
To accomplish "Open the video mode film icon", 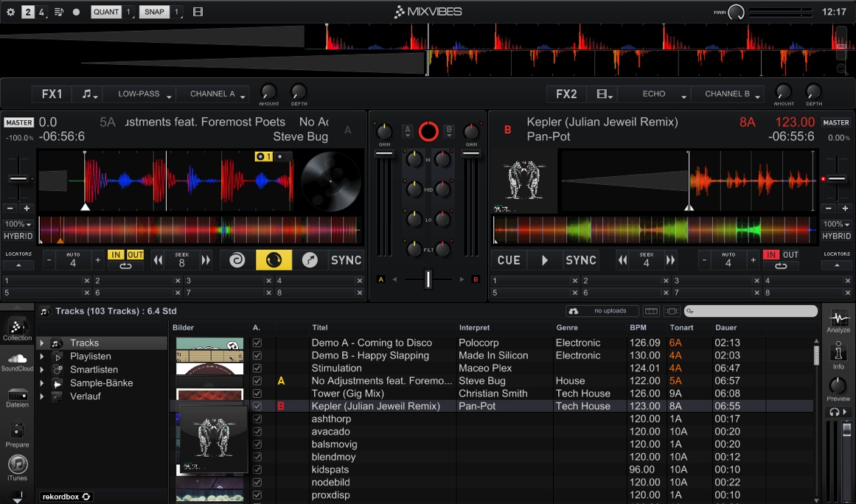I will tap(198, 12).
